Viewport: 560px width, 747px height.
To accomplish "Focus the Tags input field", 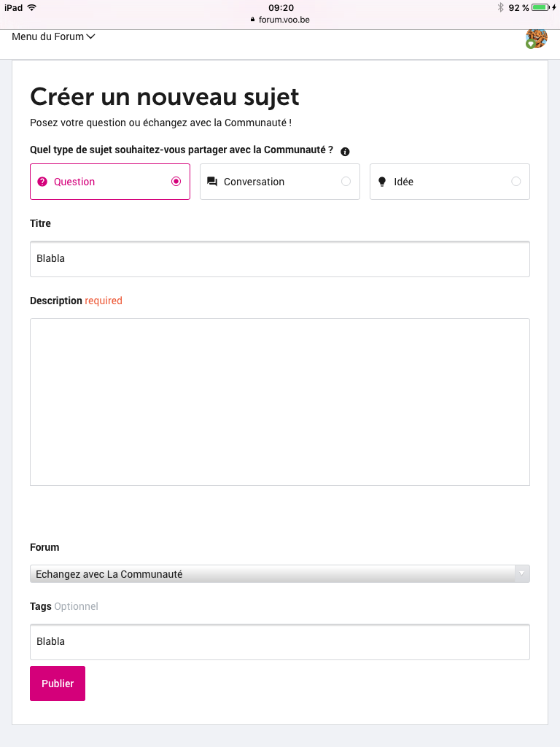I will pyautogui.click(x=280, y=642).
